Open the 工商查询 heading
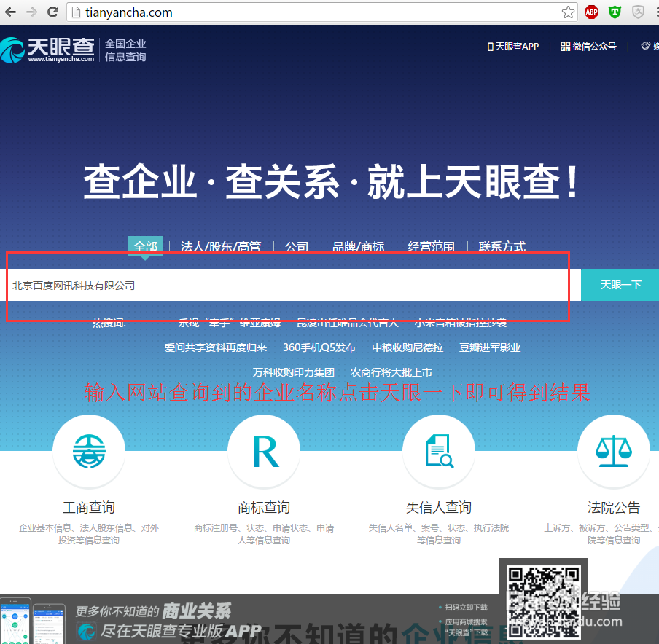This screenshot has width=659, height=644. point(89,508)
